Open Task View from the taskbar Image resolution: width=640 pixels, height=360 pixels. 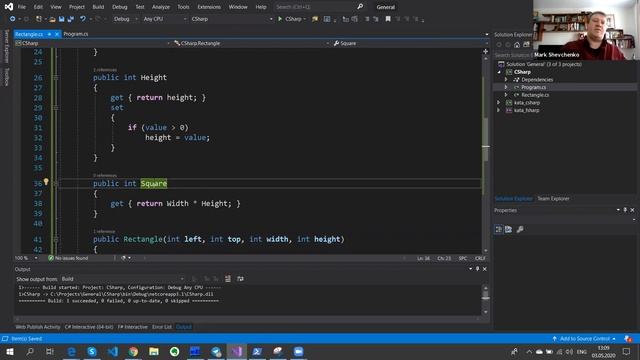[x=50, y=351]
